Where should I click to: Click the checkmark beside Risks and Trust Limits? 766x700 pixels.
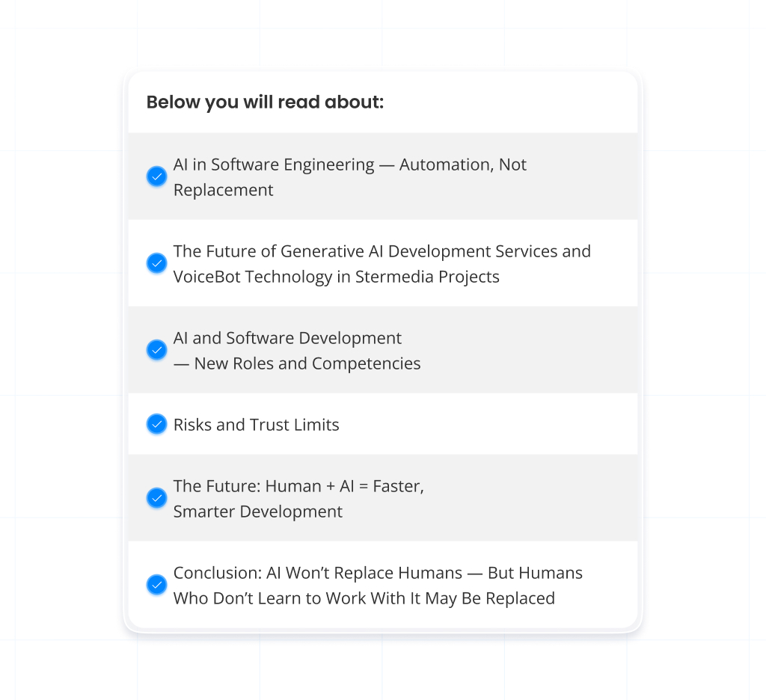tap(156, 423)
